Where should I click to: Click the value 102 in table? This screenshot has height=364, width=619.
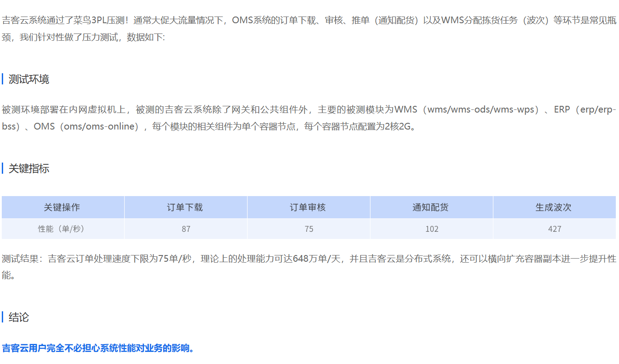coord(432,229)
